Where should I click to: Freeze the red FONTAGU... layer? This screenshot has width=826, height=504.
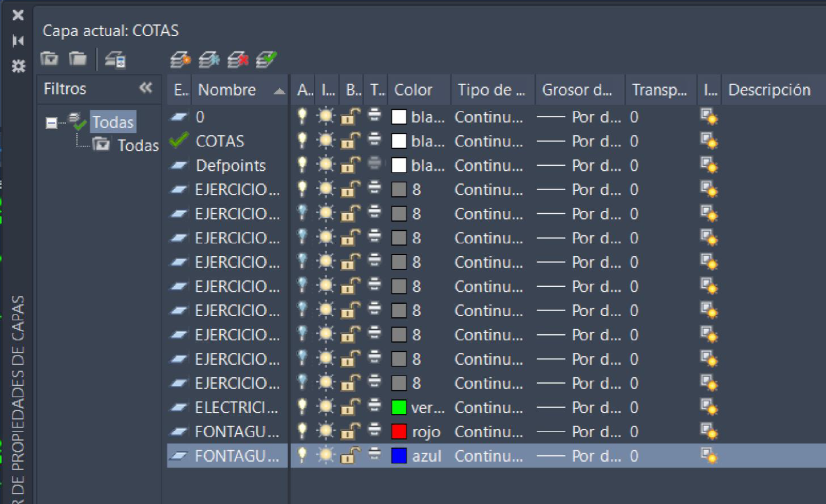click(x=326, y=431)
